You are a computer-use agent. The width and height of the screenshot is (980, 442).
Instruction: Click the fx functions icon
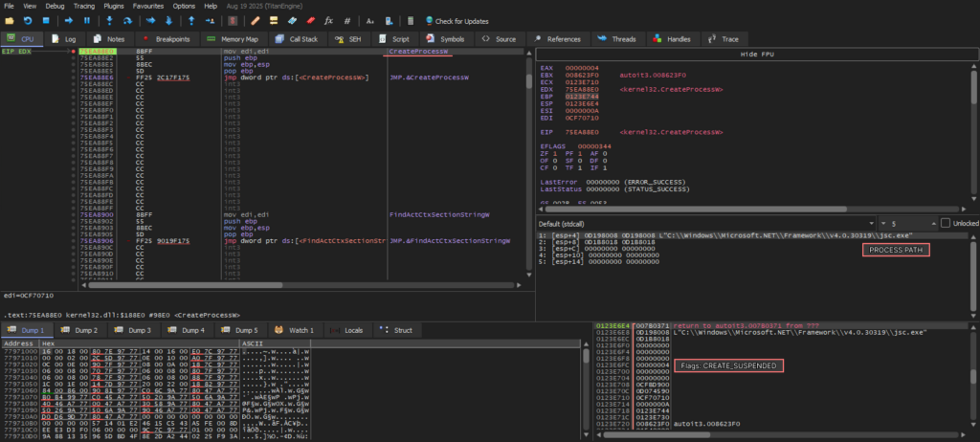(x=329, y=20)
